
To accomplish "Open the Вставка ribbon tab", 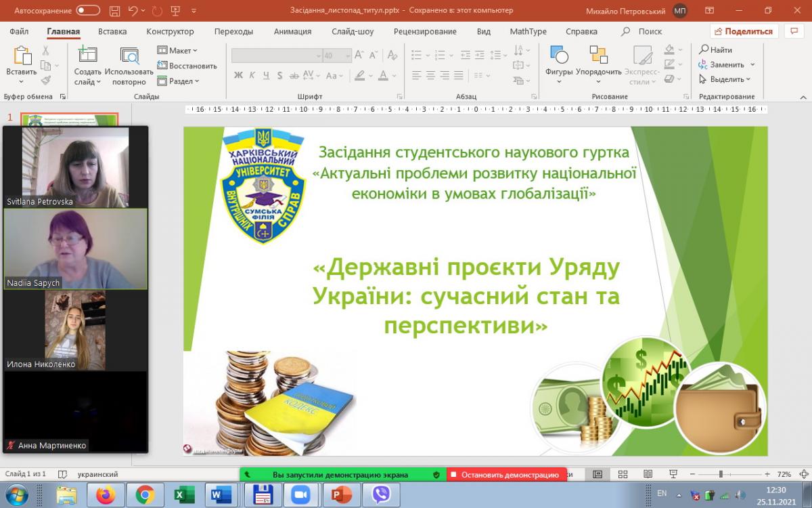I will pyautogui.click(x=112, y=32).
